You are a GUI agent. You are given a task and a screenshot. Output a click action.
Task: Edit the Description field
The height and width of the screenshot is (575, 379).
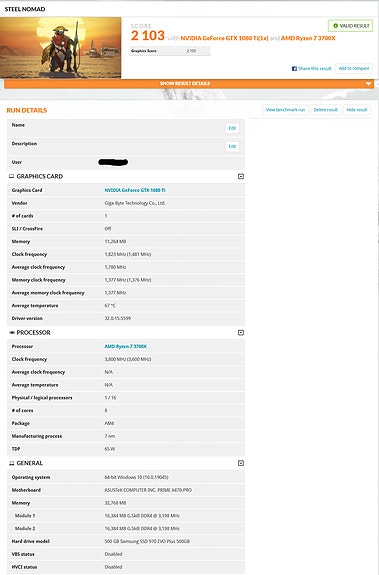coord(232,146)
